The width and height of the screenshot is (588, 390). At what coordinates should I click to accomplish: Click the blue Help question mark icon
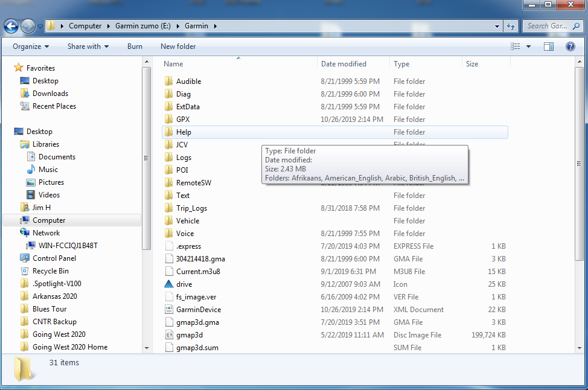pyautogui.click(x=570, y=46)
